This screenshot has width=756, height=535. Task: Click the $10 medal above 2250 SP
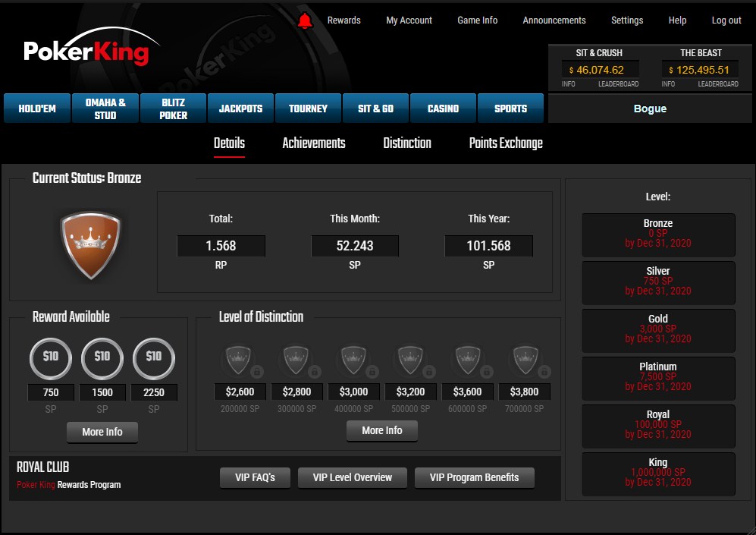pyautogui.click(x=154, y=359)
